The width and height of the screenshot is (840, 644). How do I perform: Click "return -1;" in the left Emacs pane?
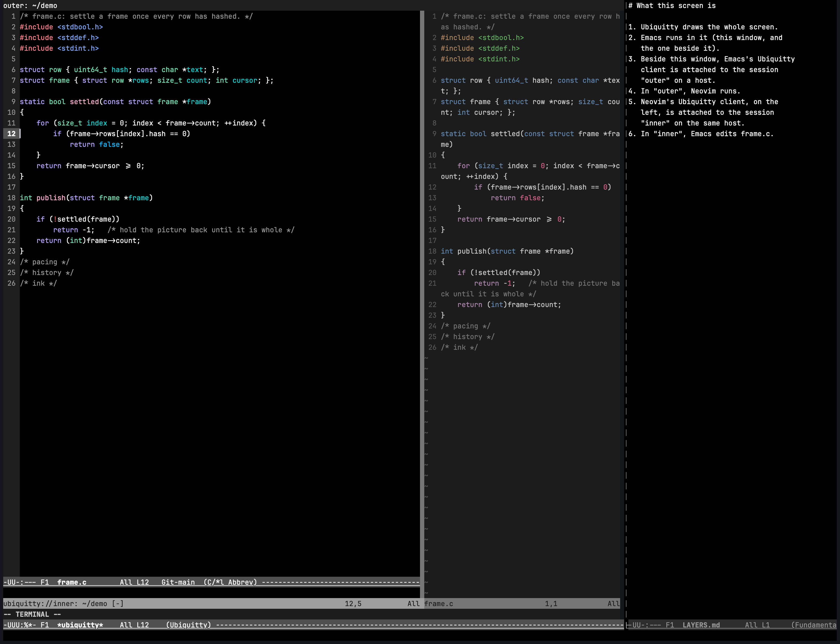tap(74, 230)
